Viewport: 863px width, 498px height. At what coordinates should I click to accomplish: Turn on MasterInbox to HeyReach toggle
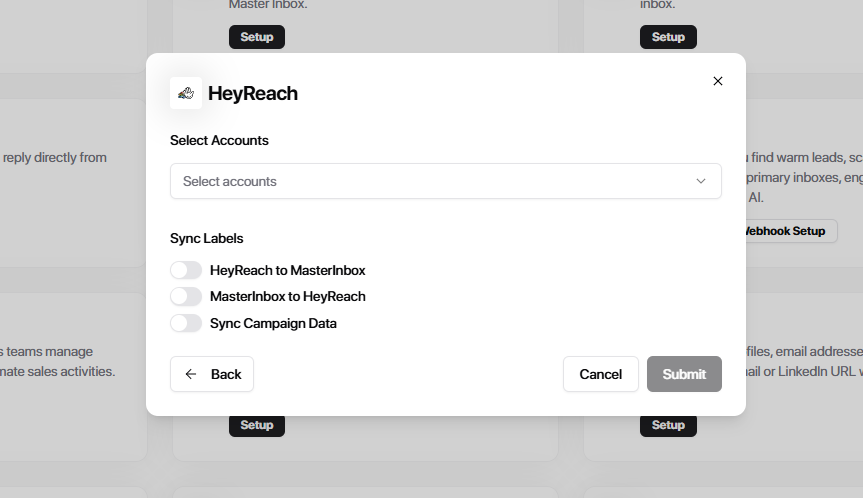pyautogui.click(x=186, y=296)
